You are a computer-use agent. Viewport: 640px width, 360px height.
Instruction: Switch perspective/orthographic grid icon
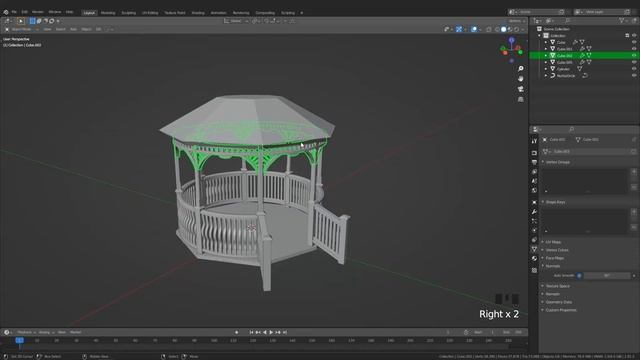pyautogui.click(x=520, y=99)
